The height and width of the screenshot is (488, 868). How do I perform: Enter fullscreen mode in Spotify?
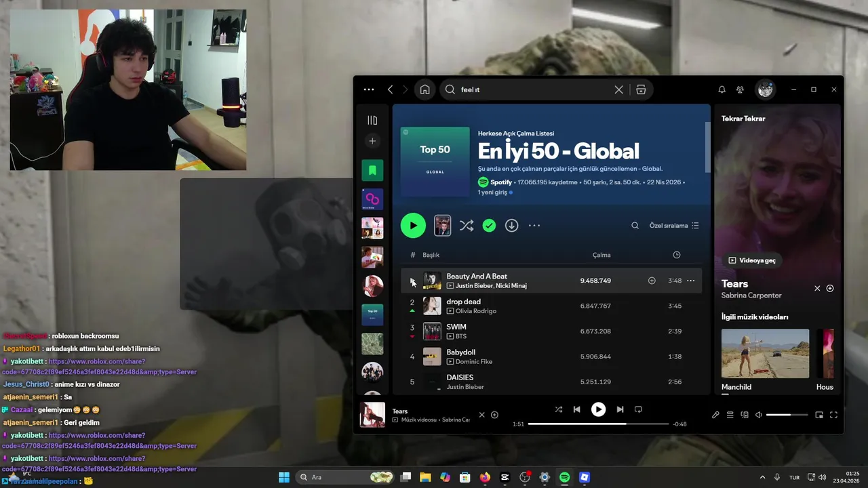tap(833, 415)
